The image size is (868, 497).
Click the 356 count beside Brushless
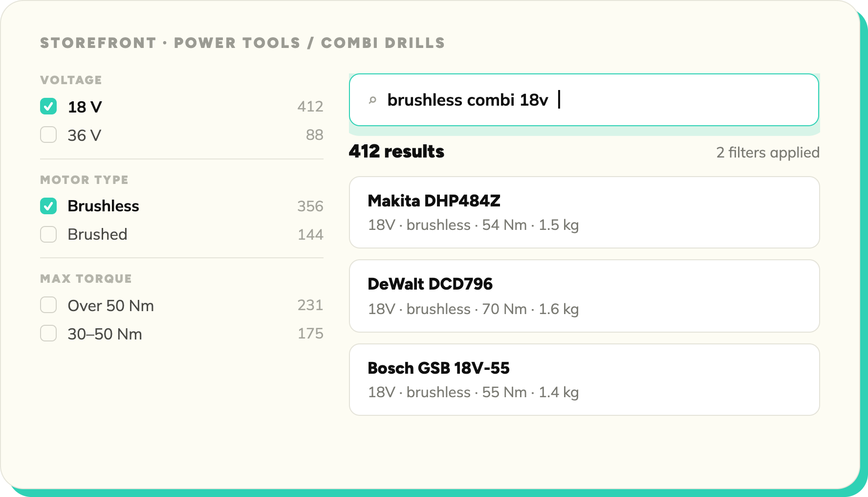coord(310,206)
